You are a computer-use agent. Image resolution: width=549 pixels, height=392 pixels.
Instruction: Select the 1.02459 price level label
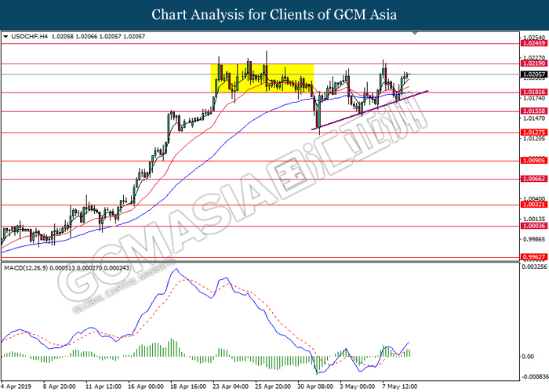tap(534, 43)
